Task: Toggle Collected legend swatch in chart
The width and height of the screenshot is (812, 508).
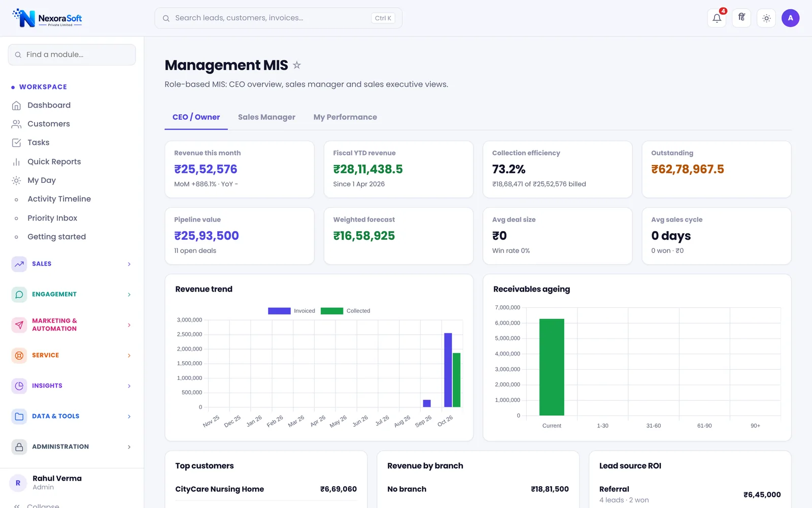Action: pos(332,311)
